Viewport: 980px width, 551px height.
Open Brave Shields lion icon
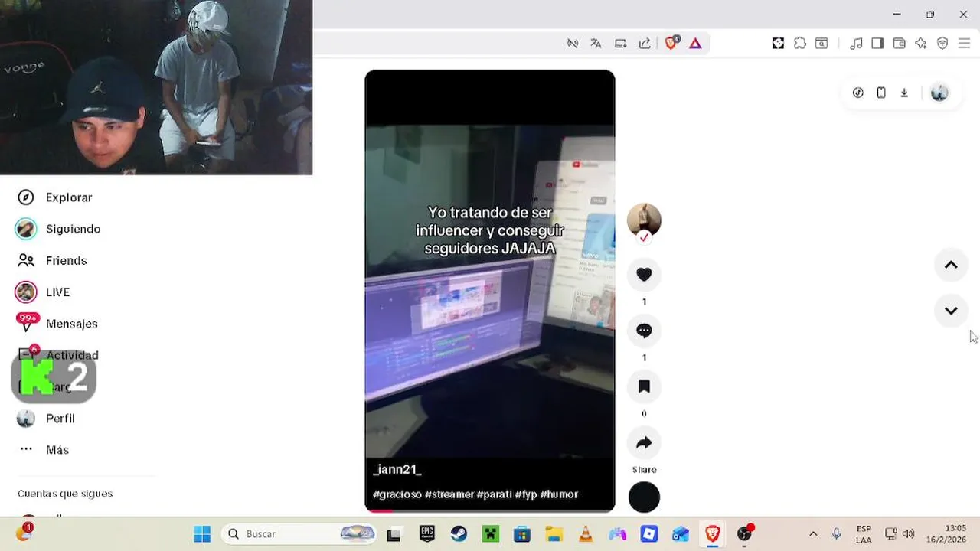671,43
